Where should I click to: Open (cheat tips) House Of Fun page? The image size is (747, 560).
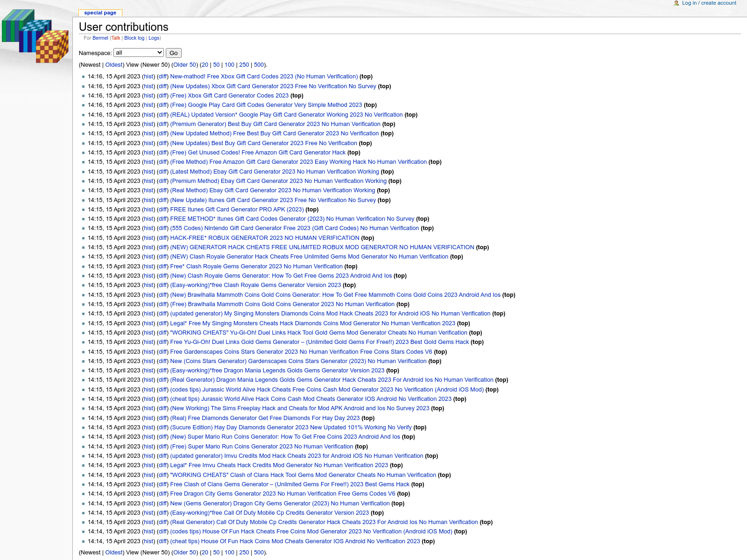click(295, 541)
